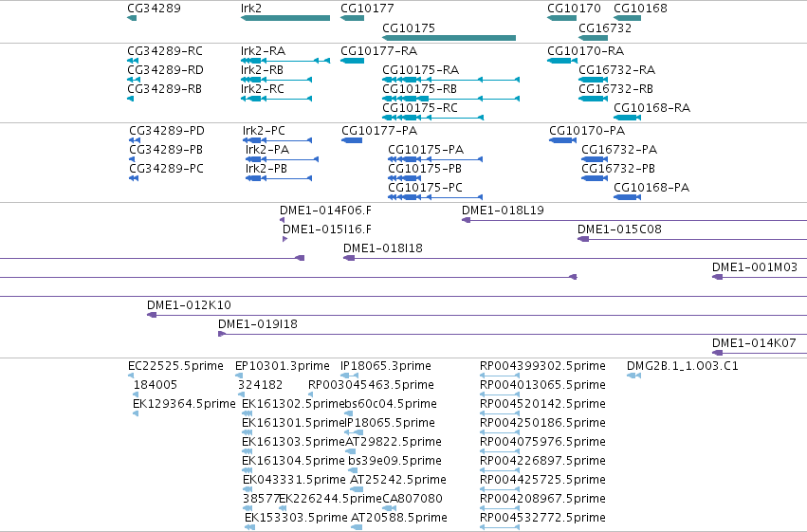
Task: Select EST CA807080
Action: tap(413, 499)
